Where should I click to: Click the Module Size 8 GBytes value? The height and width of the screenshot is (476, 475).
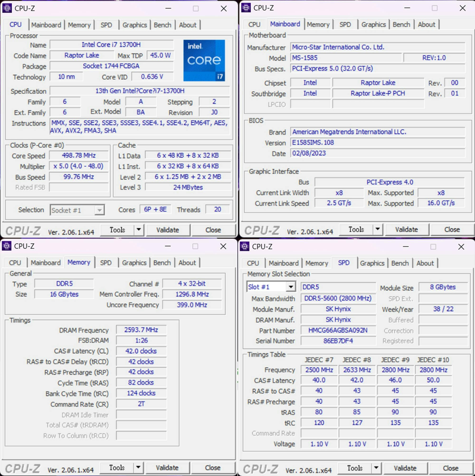443,287
